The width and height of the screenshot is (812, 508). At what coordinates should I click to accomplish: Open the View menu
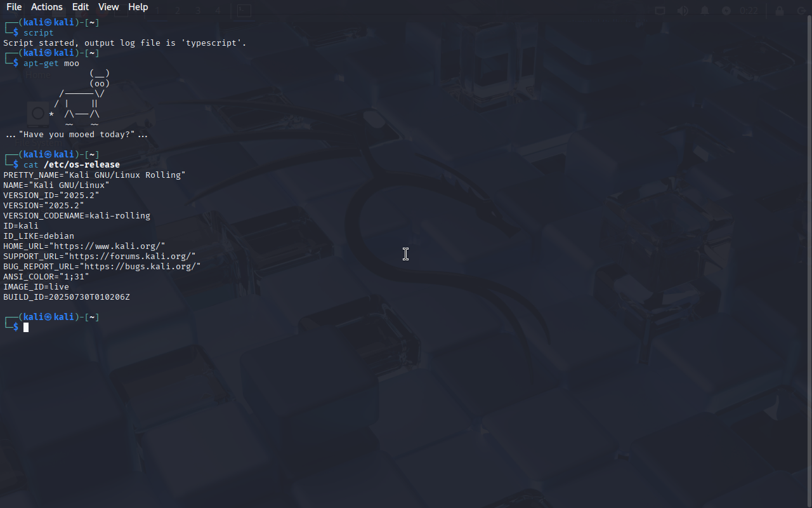pyautogui.click(x=108, y=7)
